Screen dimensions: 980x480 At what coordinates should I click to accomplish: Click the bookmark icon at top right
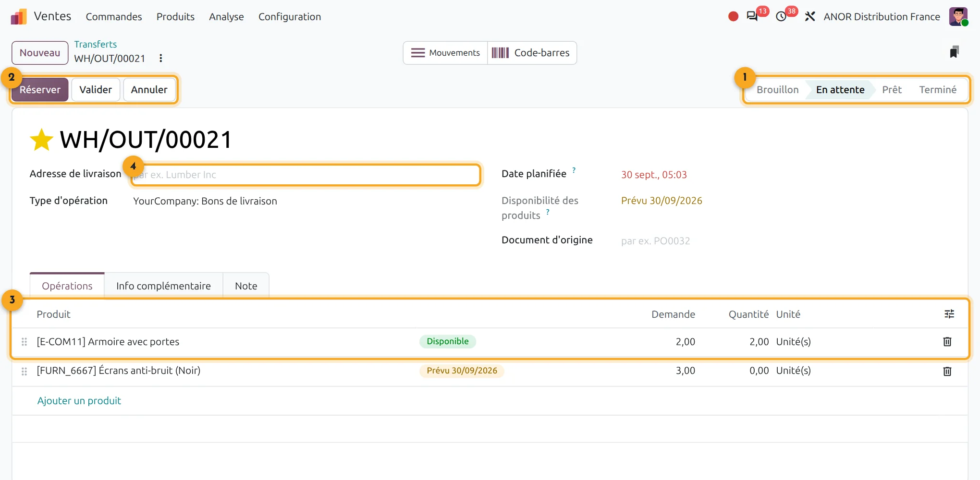pos(955,52)
